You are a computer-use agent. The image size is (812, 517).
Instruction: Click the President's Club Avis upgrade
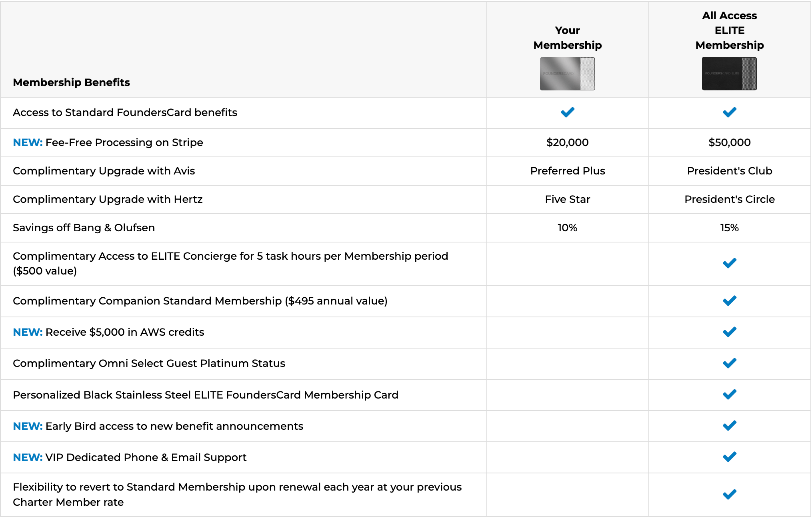729,171
